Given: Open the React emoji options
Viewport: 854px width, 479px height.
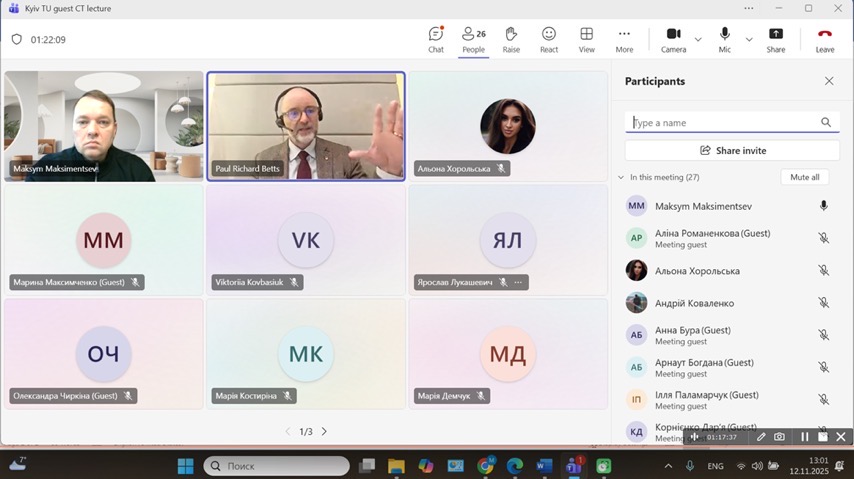Looking at the screenshot, I should (549, 39).
